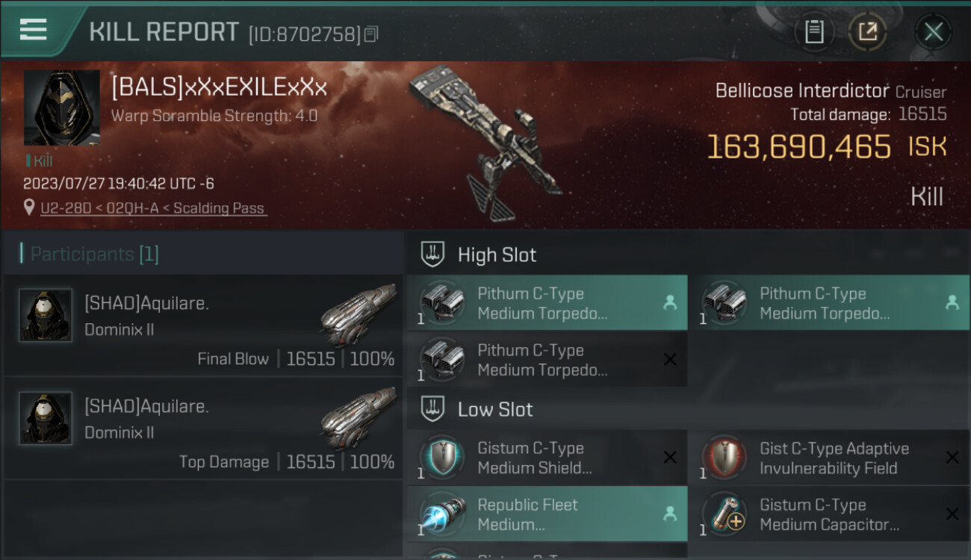Open the U2-28D location link
The height and width of the screenshot is (560, 971).
[x=154, y=208]
